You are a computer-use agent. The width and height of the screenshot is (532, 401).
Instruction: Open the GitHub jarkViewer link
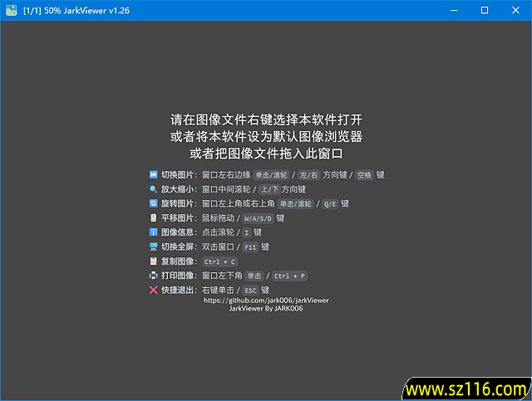266,301
